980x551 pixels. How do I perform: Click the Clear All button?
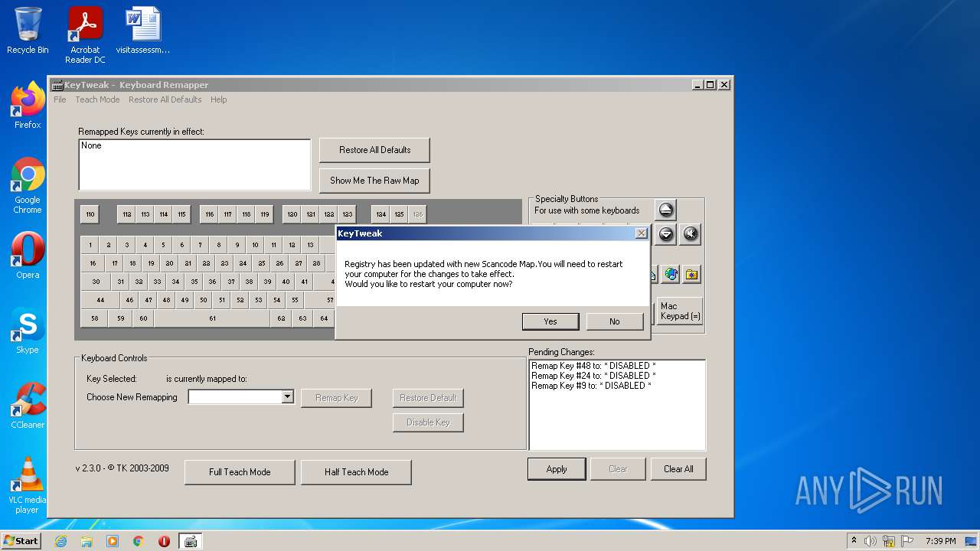(678, 469)
